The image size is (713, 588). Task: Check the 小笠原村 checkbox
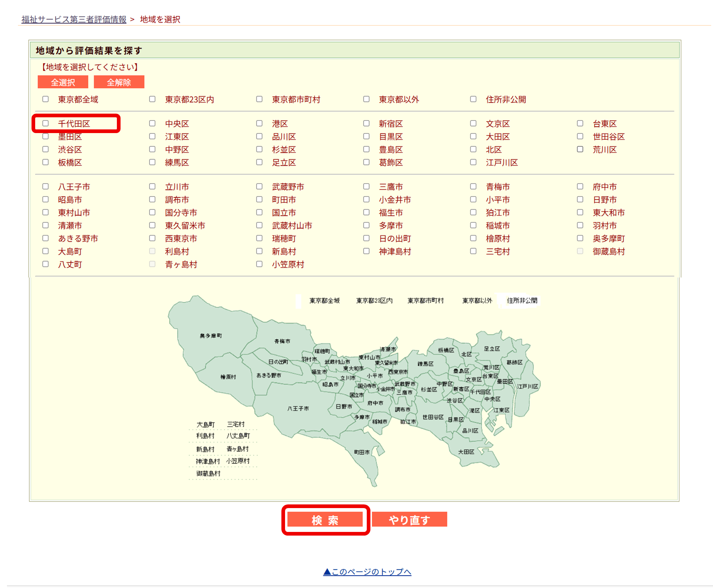coord(259,264)
